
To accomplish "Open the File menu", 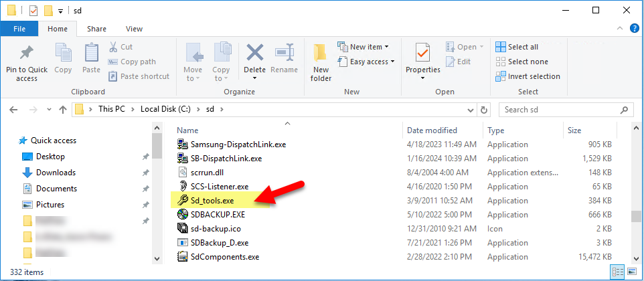I will point(19,29).
